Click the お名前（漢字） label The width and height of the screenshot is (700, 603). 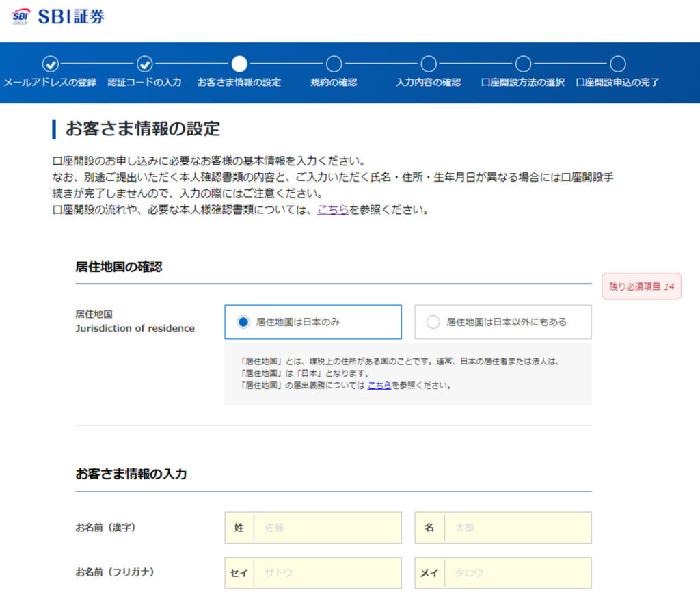105,528
